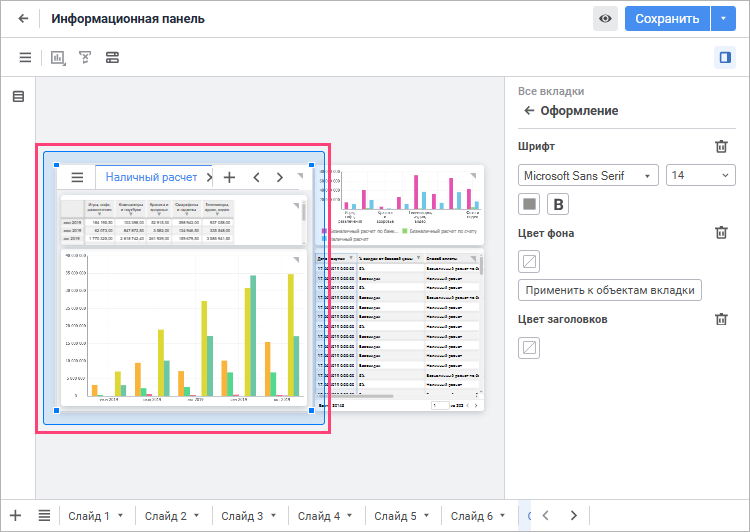Open Слайд 2 dropdown arrow

click(x=197, y=516)
